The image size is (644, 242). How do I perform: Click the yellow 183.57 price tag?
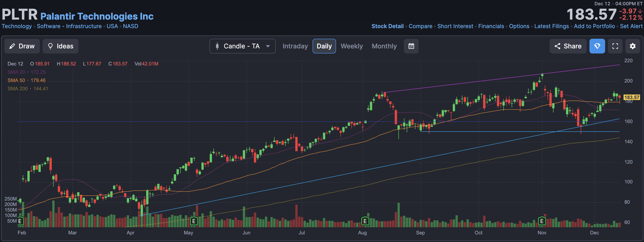point(632,97)
